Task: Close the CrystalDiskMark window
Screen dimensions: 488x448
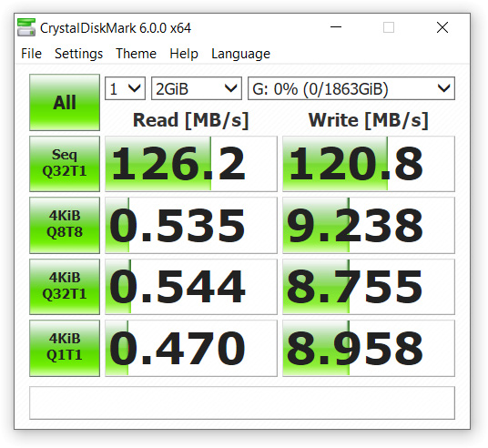Action: pos(442,27)
